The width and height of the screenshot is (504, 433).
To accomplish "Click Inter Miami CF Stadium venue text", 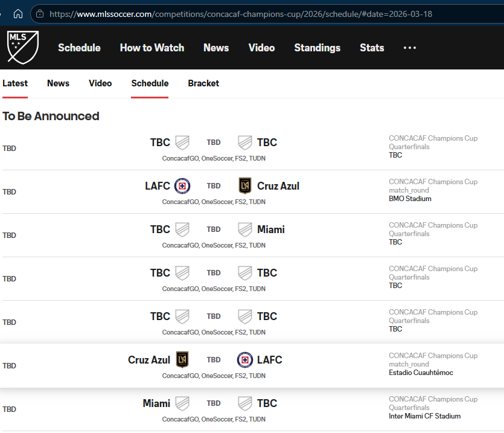I will coord(424,416).
